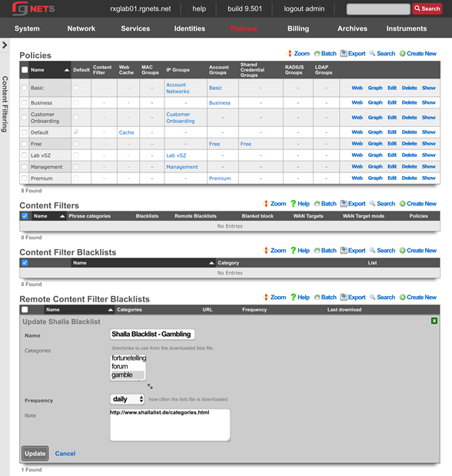This screenshot has width=452, height=476.
Task: Open the Billing menu
Action: click(x=298, y=28)
